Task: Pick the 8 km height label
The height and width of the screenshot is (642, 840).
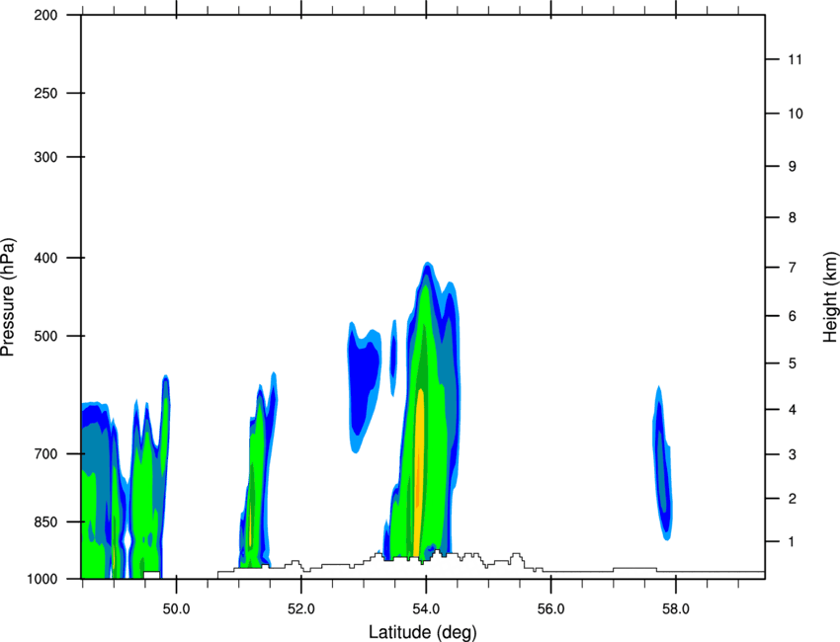Action: 793,217
